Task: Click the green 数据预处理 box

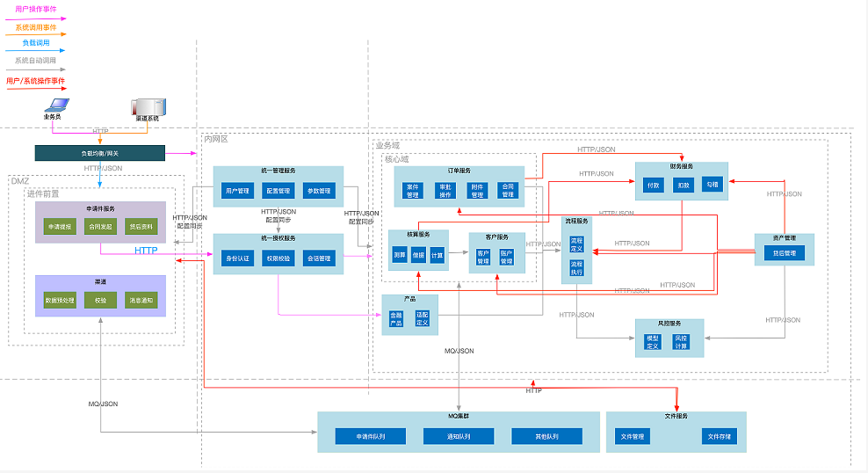Action: [60, 301]
